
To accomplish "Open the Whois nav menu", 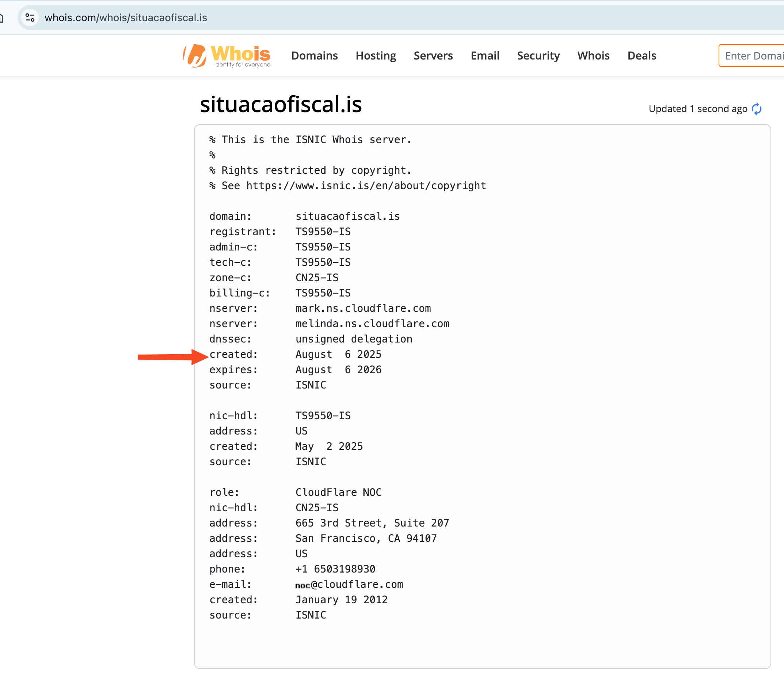I will pyautogui.click(x=593, y=56).
